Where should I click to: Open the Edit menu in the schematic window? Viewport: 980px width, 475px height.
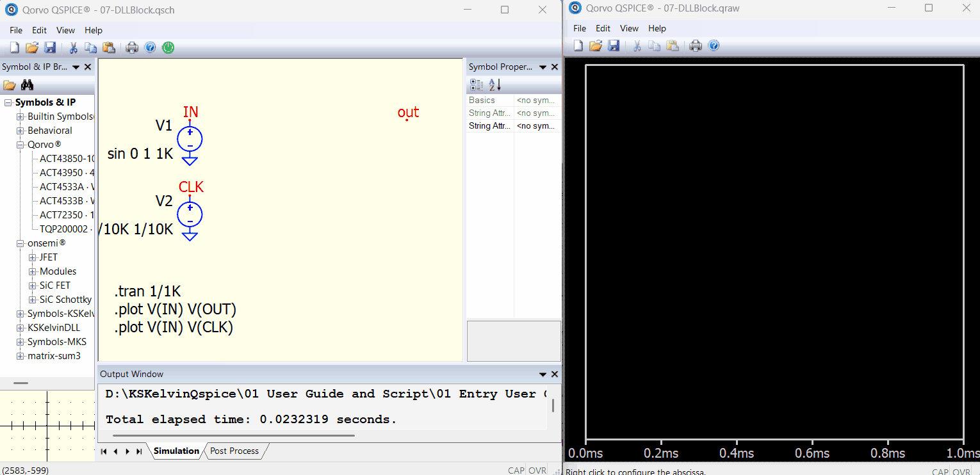[40, 30]
